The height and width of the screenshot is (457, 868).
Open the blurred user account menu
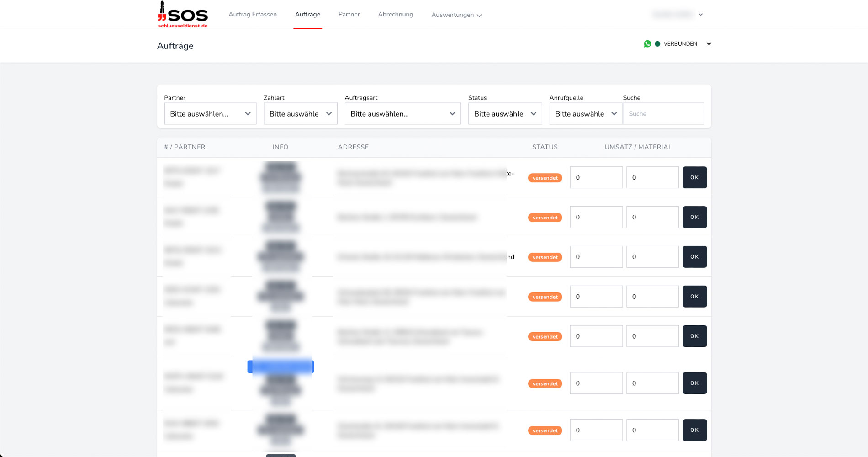(677, 15)
